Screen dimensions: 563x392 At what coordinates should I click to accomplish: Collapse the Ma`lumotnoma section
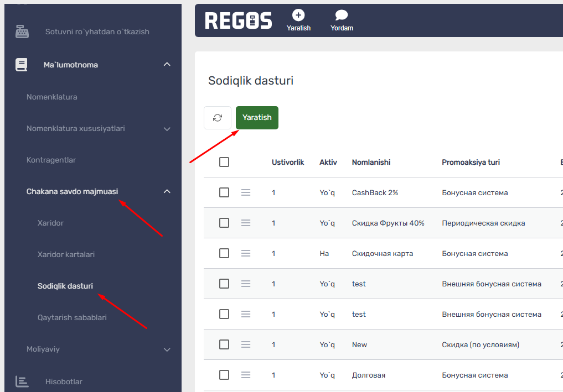pyautogui.click(x=167, y=64)
